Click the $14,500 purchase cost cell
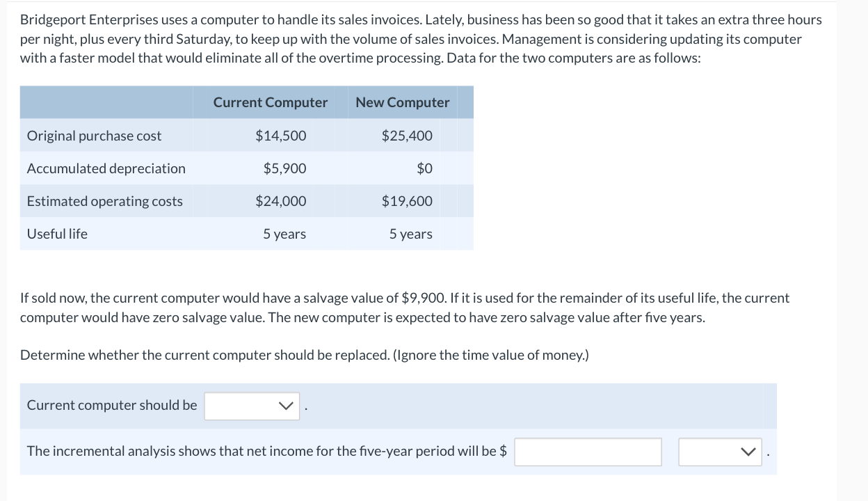The height and width of the screenshot is (501, 868). (280, 136)
